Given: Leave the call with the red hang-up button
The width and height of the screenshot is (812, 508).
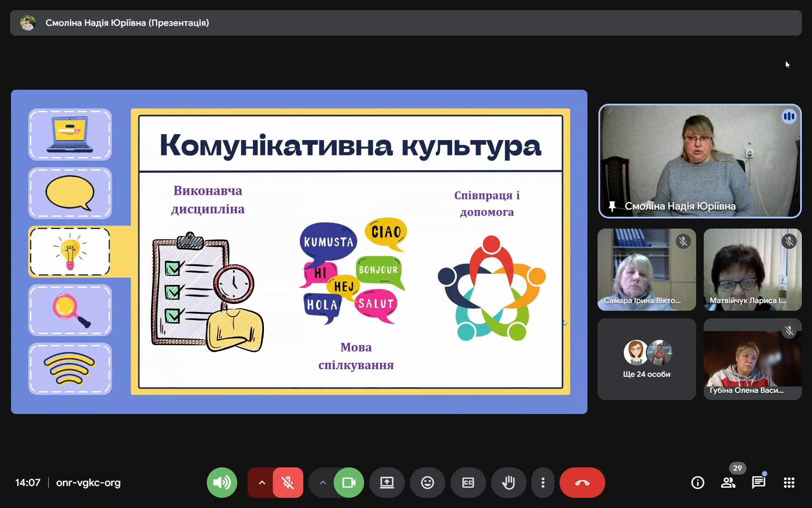Looking at the screenshot, I should (582, 483).
